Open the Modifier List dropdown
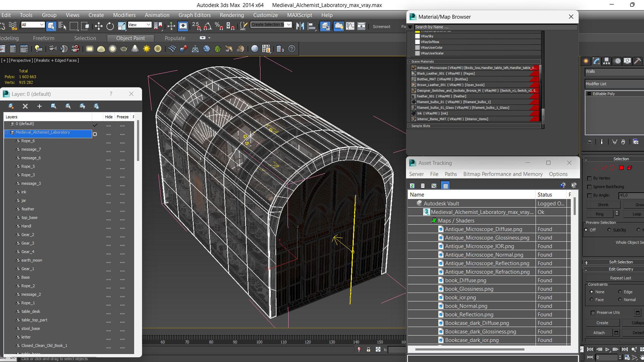 click(x=614, y=84)
